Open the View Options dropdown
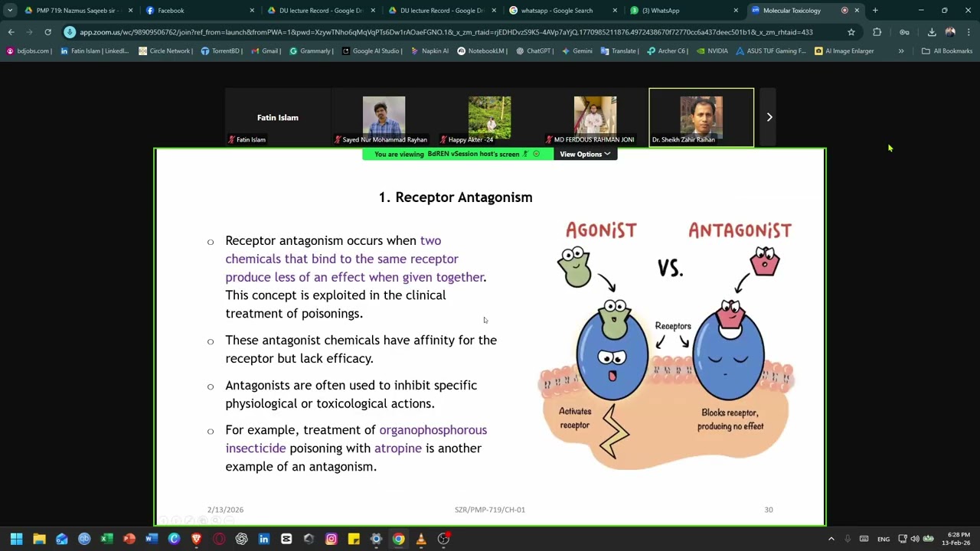 (584, 154)
